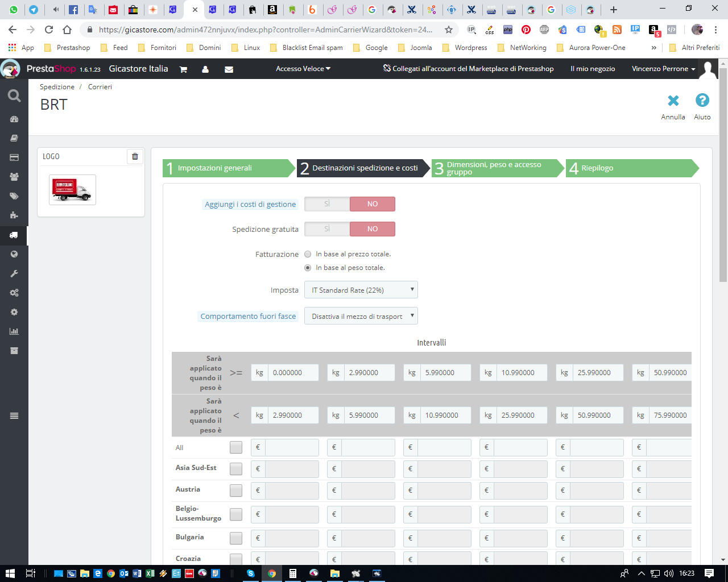Delete the carrier logo with trash icon
The width and height of the screenshot is (728, 582).
(x=135, y=156)
